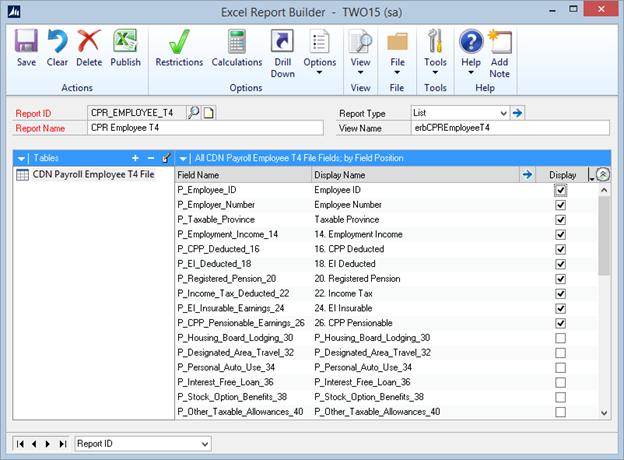Click the blue arrow in Display Name header
The height and width of the screenshot is (460, 624).
point(527,175)
